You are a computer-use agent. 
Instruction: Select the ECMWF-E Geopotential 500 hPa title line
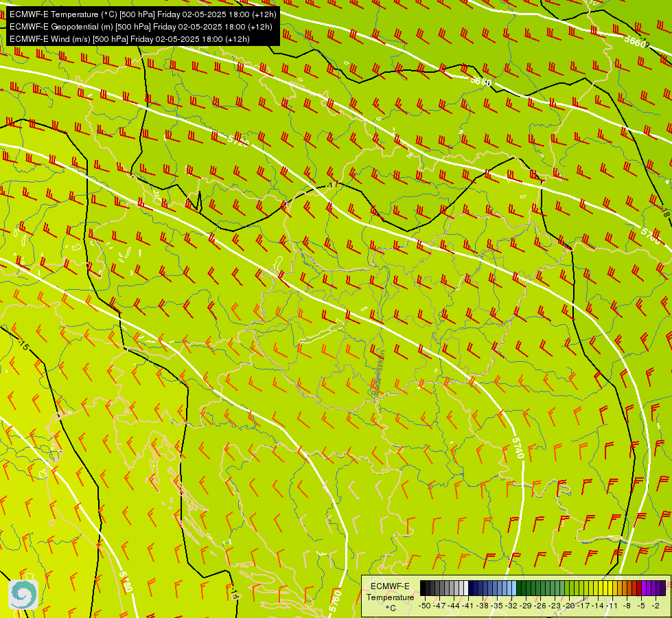(x=141, y=27)
